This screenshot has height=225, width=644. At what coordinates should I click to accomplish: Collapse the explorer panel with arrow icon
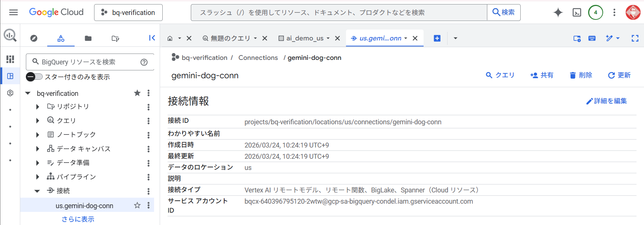tap(152, 38)
